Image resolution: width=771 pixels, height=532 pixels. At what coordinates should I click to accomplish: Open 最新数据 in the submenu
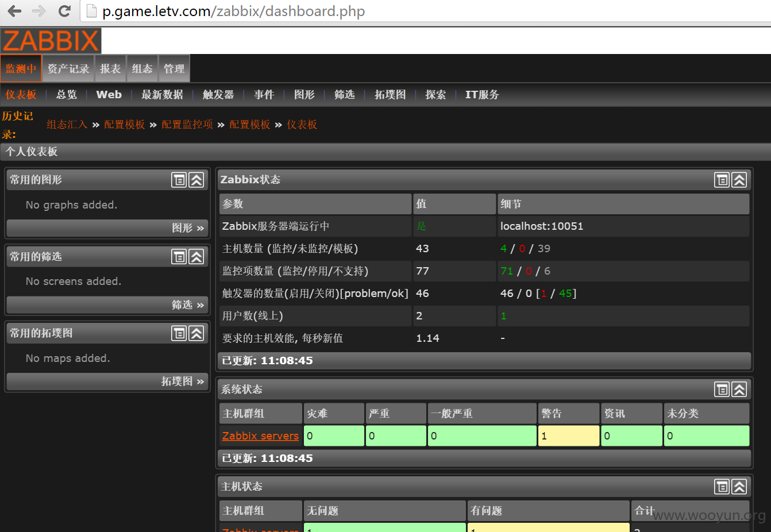click(163, 95)
